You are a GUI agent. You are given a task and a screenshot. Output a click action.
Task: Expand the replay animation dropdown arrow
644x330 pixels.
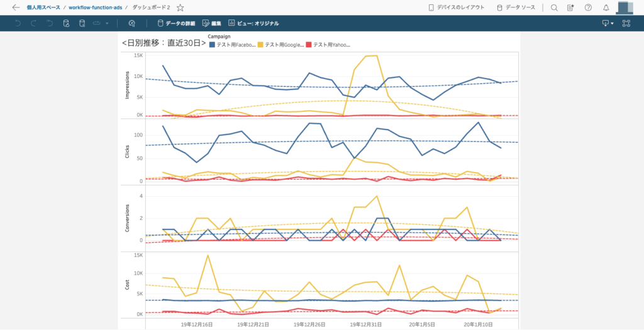(x=107, y=23)
